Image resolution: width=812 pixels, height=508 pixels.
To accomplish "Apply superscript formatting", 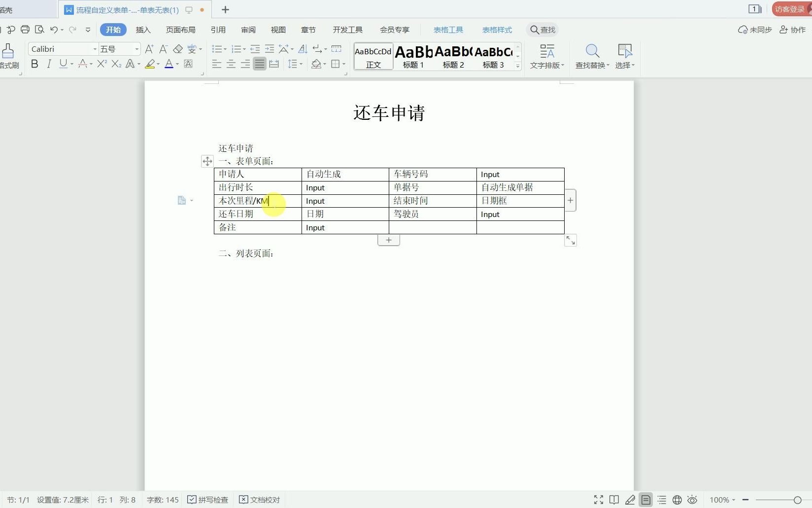I will click(102, 64).
